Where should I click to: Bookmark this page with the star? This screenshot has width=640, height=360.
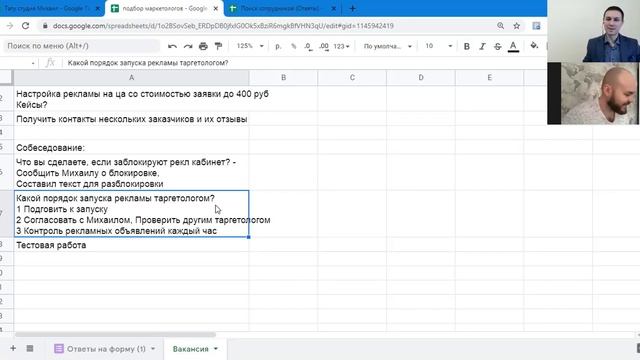click(x=516, y=26)
